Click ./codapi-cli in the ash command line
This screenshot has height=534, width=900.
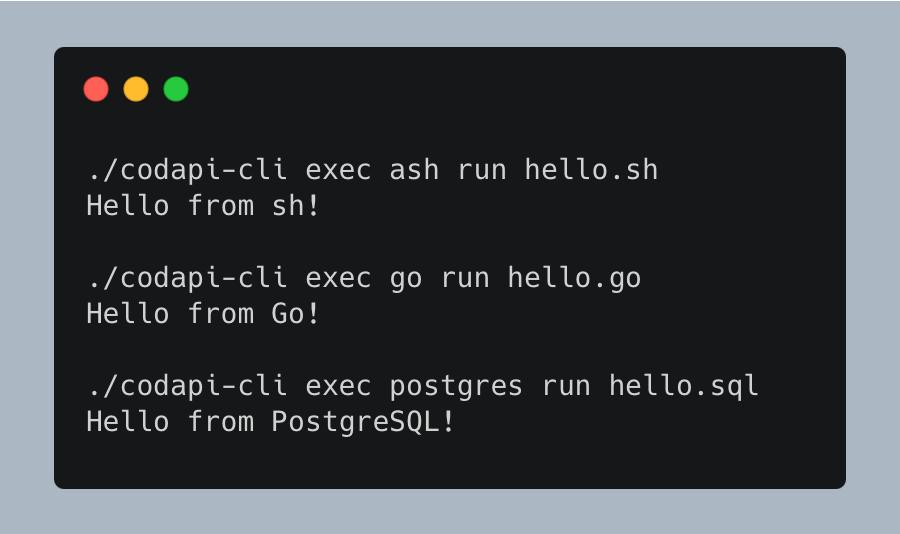click(187, 170)
